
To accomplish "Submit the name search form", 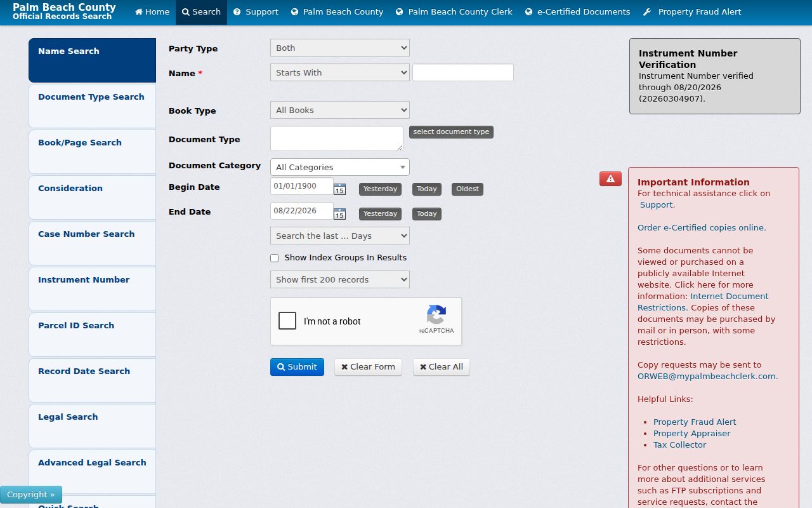I will (x=297, y=367).
